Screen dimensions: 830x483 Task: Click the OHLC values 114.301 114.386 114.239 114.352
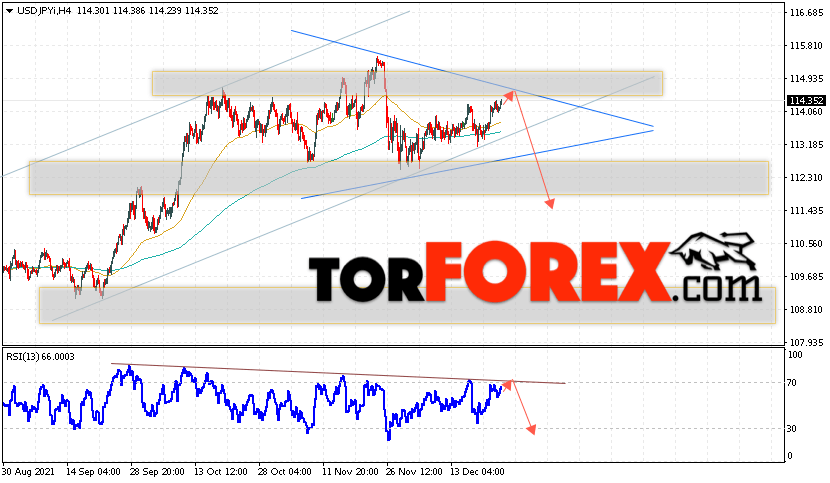pyautogui.click(x=148, y=11)
